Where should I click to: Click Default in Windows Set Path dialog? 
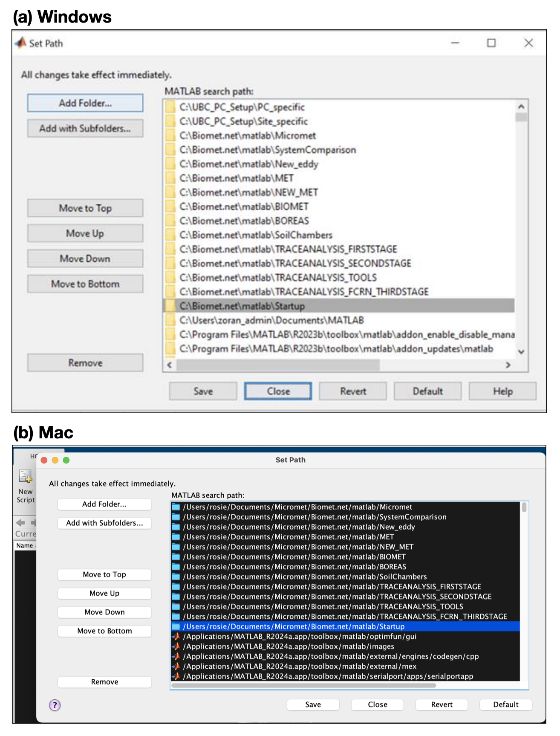tap(428, 391)
